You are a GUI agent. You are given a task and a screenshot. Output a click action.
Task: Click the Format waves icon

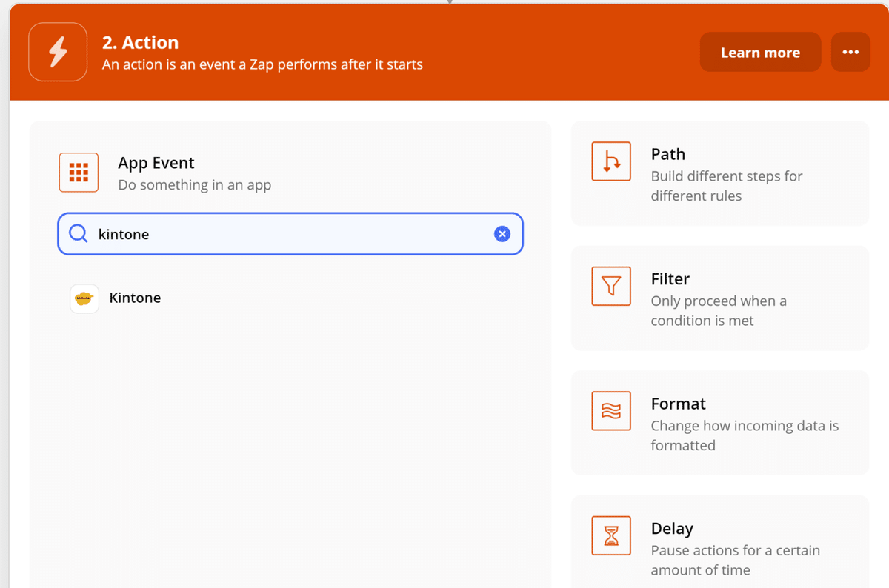tap(611, 411)
